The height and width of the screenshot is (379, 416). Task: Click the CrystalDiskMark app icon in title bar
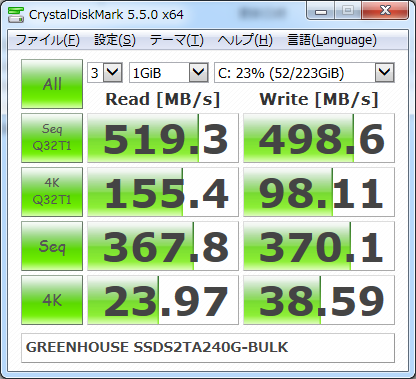click(x=16, y=14)
